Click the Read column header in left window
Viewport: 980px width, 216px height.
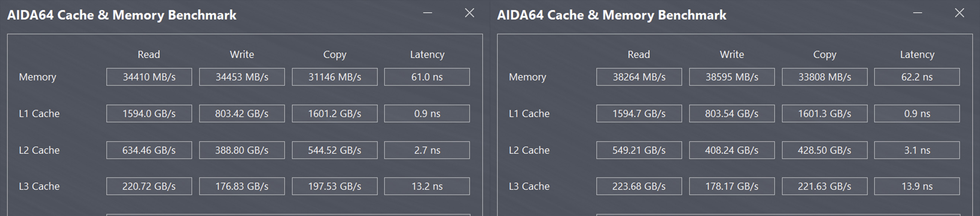tap(149, 54)
